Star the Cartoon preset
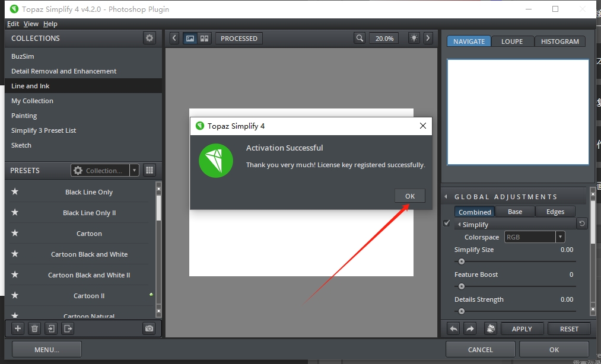Viewport: 601px width, 364px height. point(15,233)
